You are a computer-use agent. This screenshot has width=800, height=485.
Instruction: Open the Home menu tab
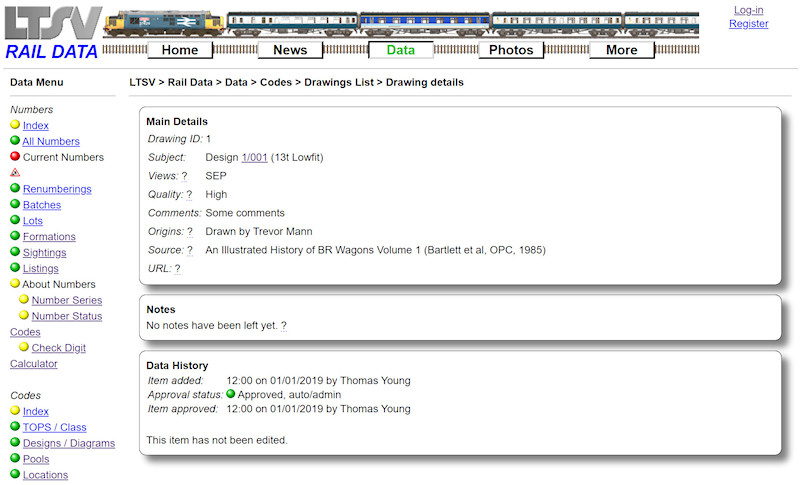pyautogui.click(x=180, y=50)
